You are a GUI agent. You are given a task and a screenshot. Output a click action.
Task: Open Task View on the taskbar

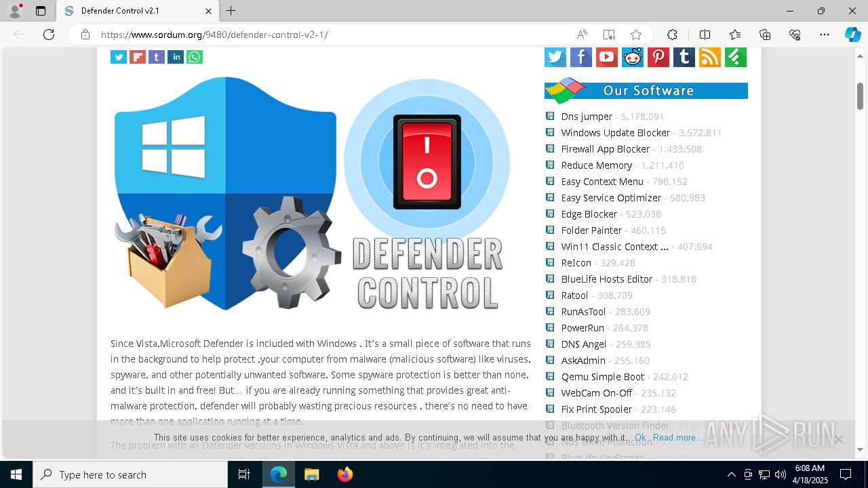pyautogui.click(x=244, y=474)
